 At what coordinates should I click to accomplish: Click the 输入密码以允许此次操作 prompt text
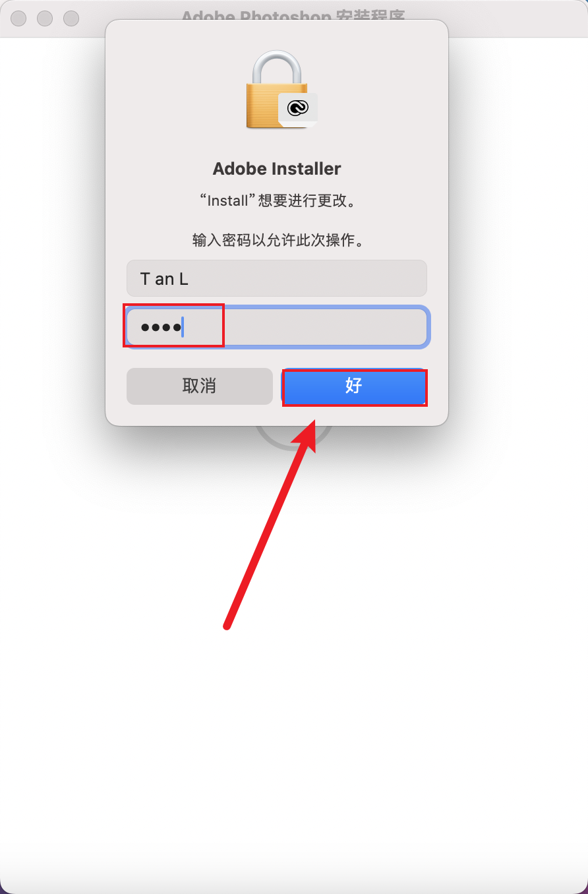[x=278, y=240]
